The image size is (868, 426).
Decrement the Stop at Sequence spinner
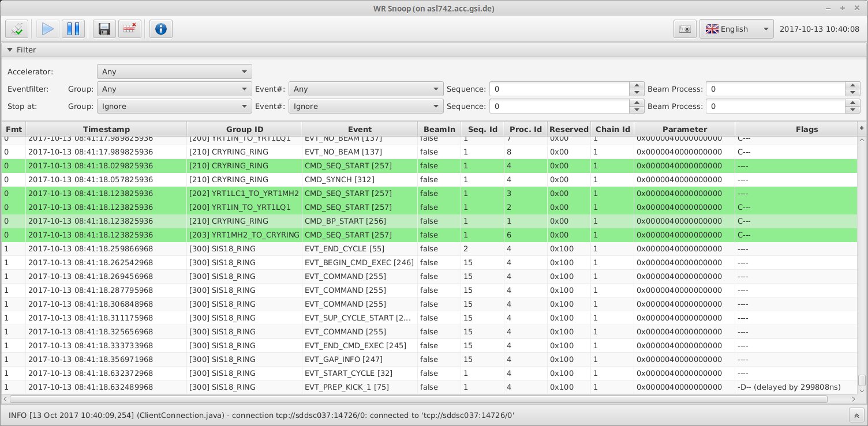click(x=637, y=111)
